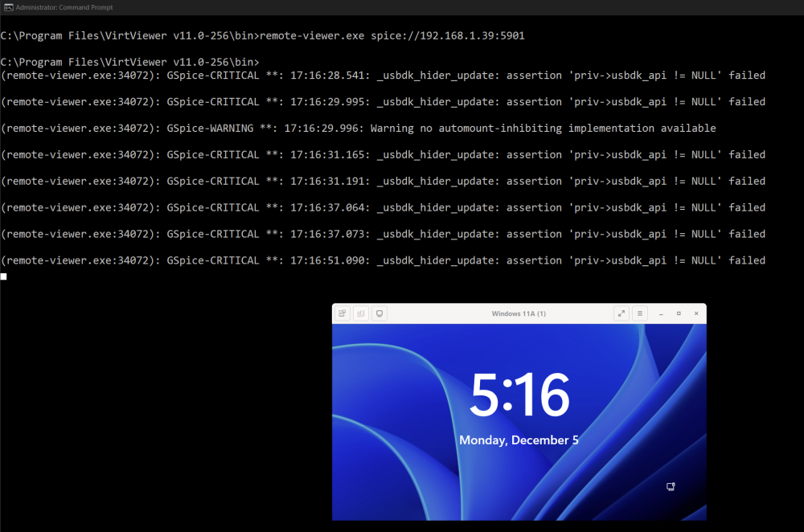Click the 5:16 lock screen clock
This screenshot has height=532, width=804.
pos(519,395)
